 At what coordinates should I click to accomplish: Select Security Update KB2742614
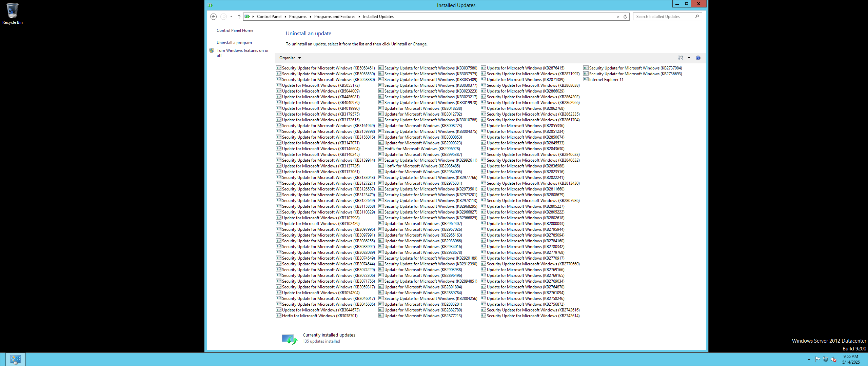coord(530,316)
